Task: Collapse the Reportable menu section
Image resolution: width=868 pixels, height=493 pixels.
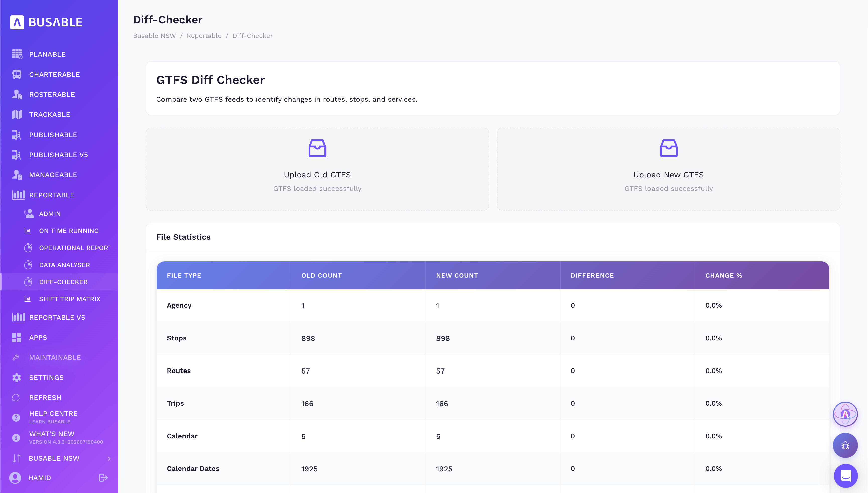Action: (x=59, y=195)
